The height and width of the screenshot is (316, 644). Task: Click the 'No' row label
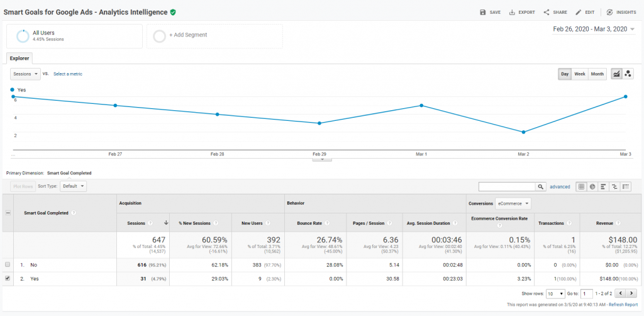click(34, 265)
